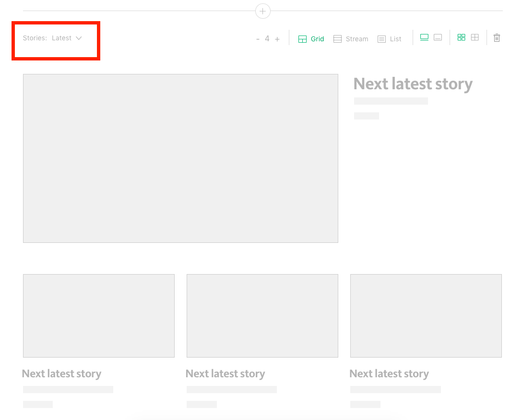Click the featured Next latest story headline
The image size is (511, 420).
click(413, 84)
